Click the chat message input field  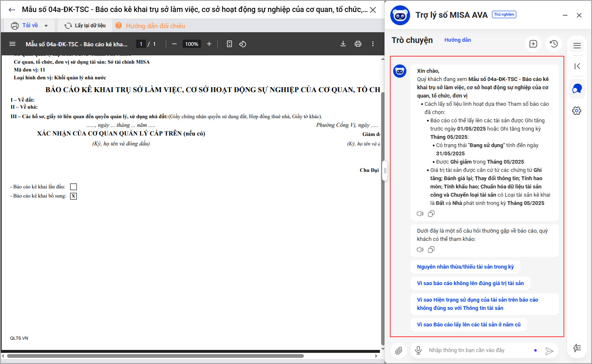tap(478, 350)
